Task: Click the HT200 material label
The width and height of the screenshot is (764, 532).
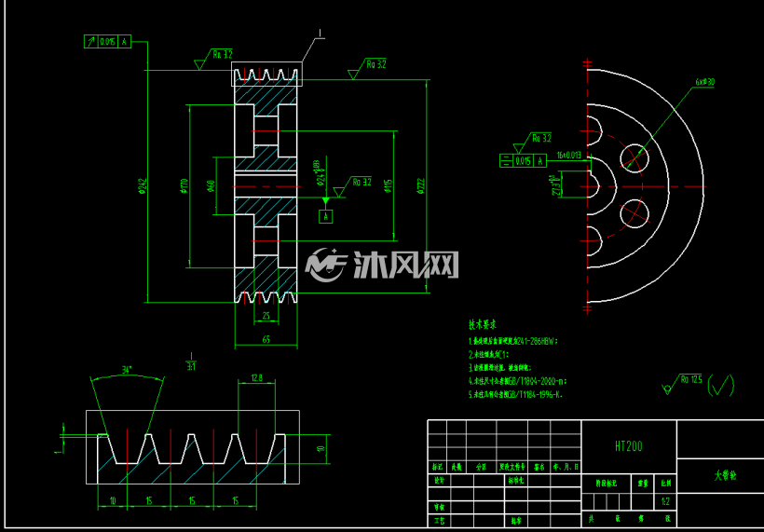Action: (629, 445)
